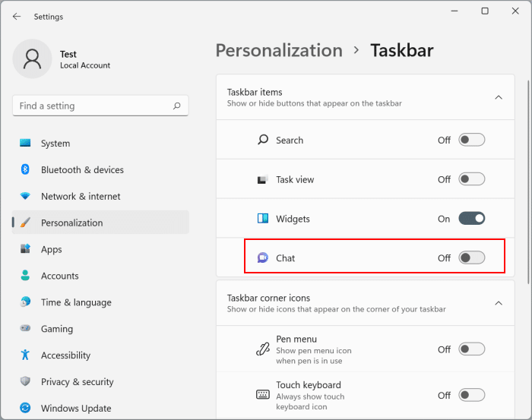
Task: Turn on the Pen menu toggle
Action: tap(472, 349)
